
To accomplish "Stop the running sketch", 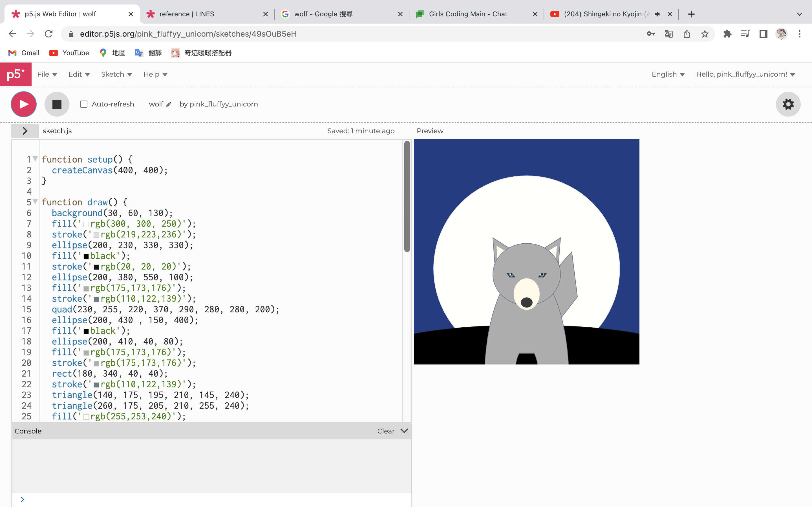I will pyautogui.click(x=57, y=104).
